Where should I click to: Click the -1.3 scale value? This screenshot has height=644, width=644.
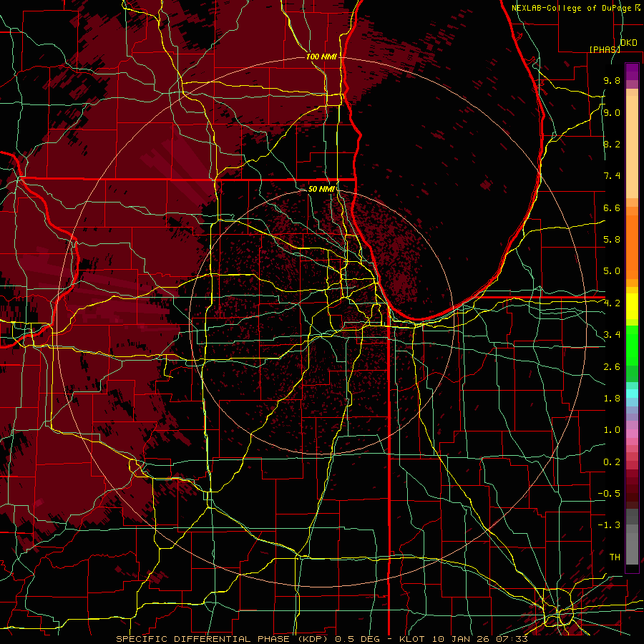609,525
